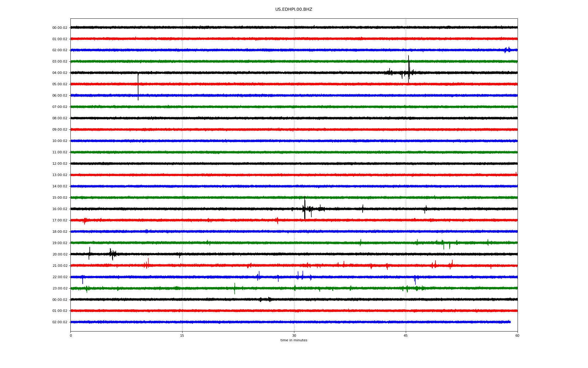The image size is (588, 368).
Task: Click the "time in minutes" axis label
Action: point(294,340)
